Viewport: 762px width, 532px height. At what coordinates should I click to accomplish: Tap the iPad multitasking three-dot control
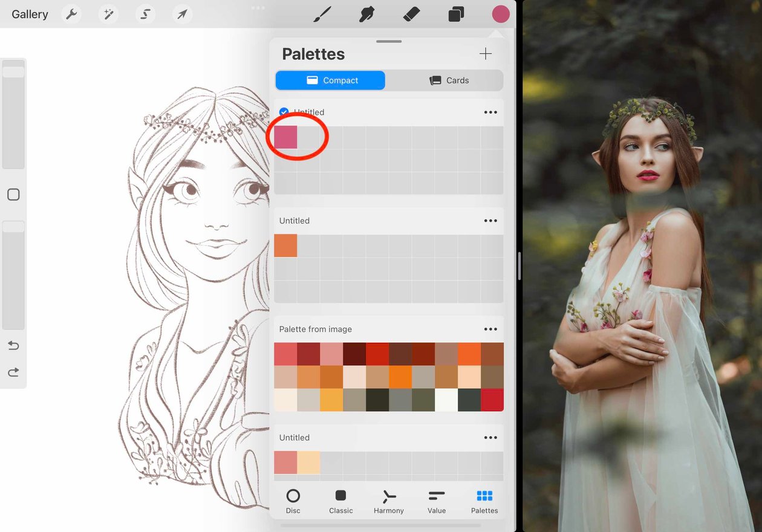(258, 8)
